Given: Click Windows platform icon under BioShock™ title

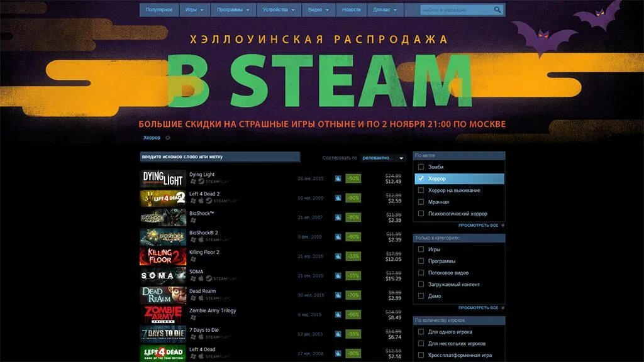Looking at the screenshot, I should click(193, 220).
